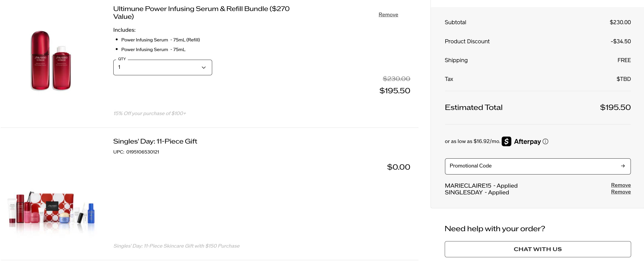Click the Estimated Total amount
The width and height of the screenshot is (644, 264).
tap(615, 108)
